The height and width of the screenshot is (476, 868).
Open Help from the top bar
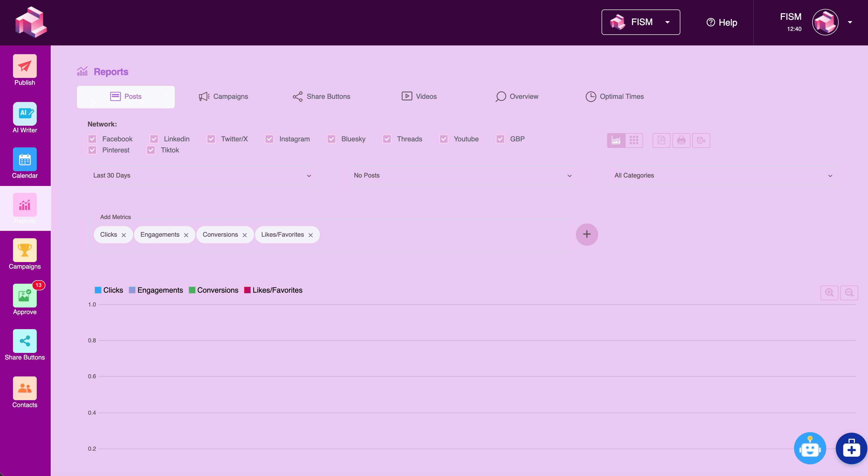tap(721, 22)
